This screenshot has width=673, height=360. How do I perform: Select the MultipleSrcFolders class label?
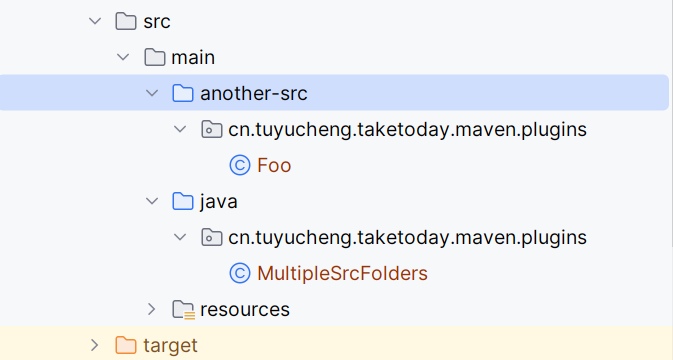342,274
